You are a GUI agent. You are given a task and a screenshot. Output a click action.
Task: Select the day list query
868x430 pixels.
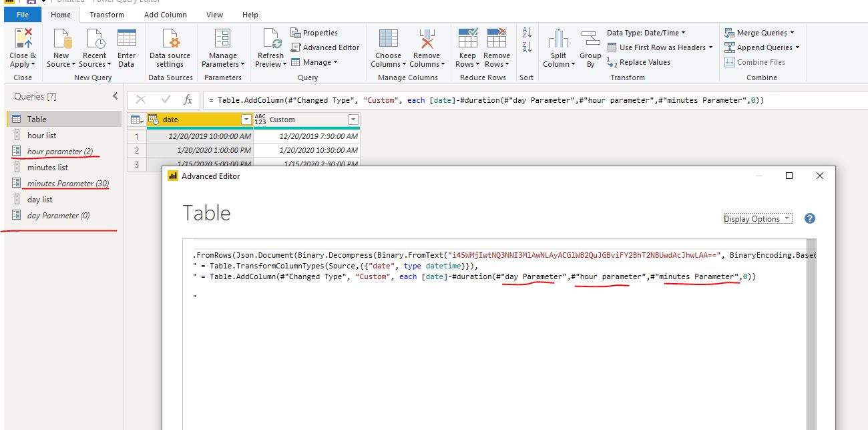[64, 199]
